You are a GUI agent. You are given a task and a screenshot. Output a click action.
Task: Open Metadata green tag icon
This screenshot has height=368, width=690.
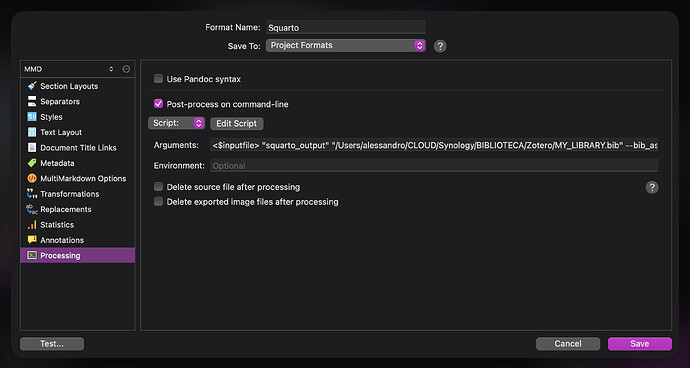click(32, 163)
